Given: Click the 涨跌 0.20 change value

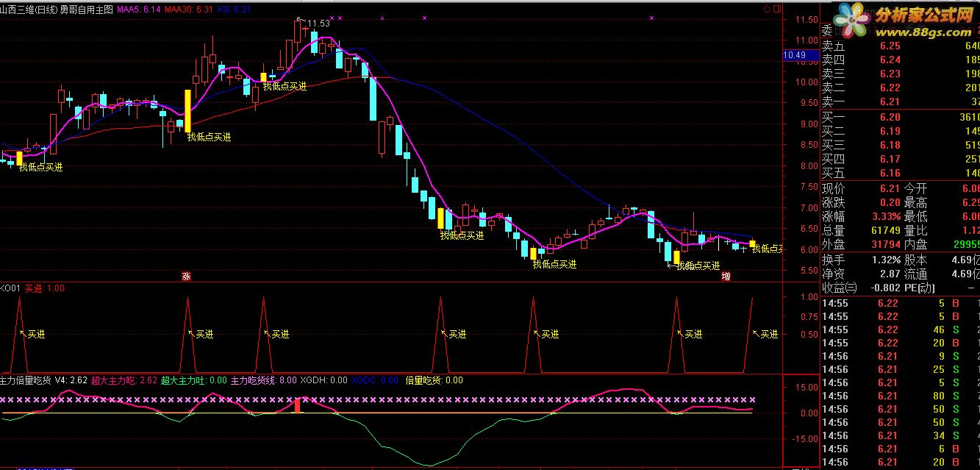Looking at the screenshot, I should (861, 202).
